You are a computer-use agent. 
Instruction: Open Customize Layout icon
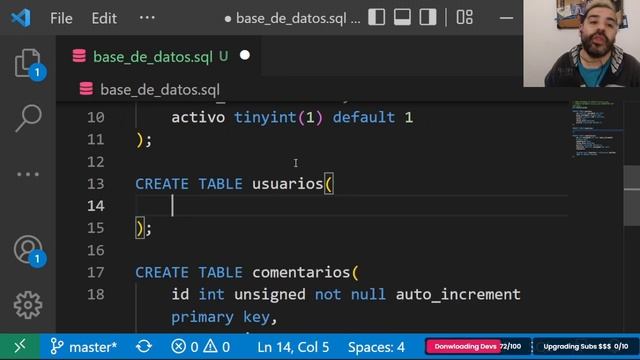coord(464,18)
